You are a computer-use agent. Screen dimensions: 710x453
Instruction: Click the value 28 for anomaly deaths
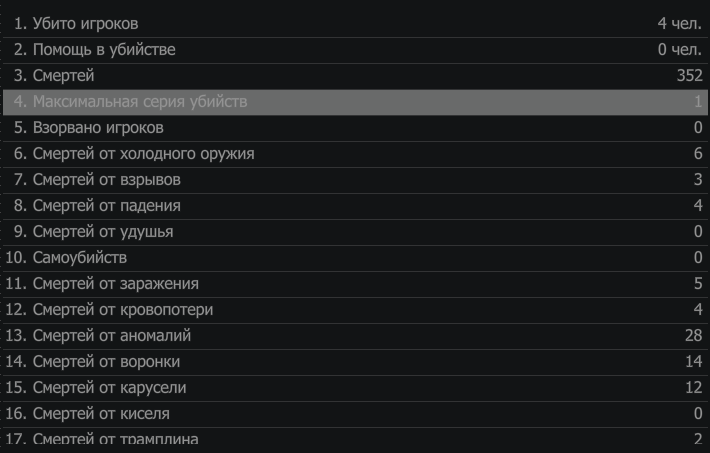tap(694, 336)
